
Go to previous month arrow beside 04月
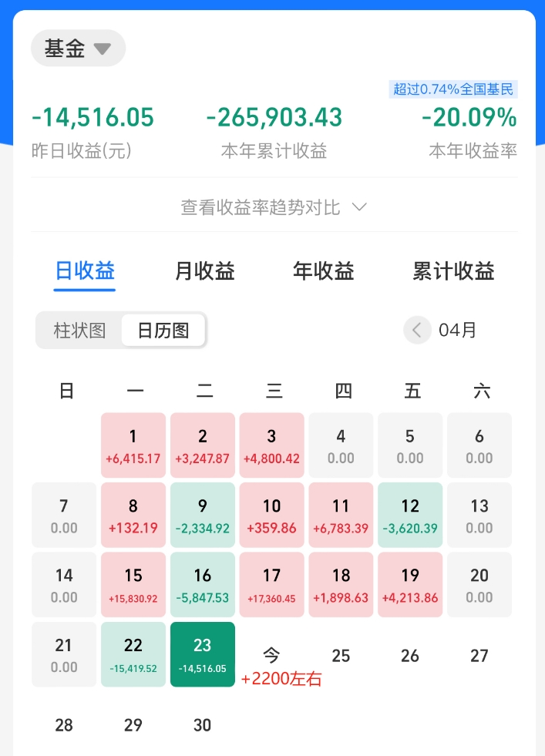pos(417,331)
